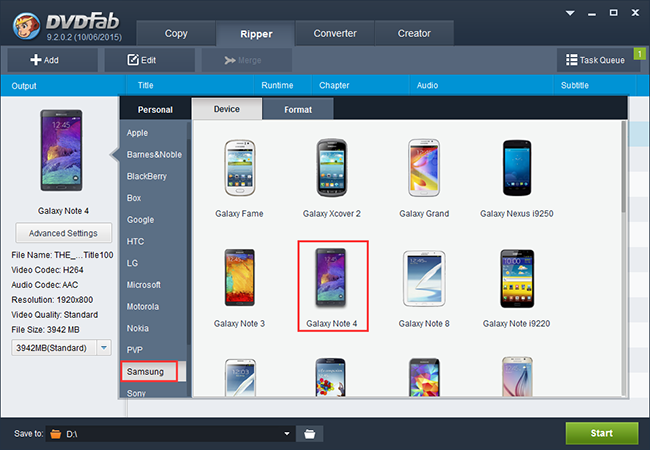Select Apple in the brand list
650x450 pixels.
(137, 133)
